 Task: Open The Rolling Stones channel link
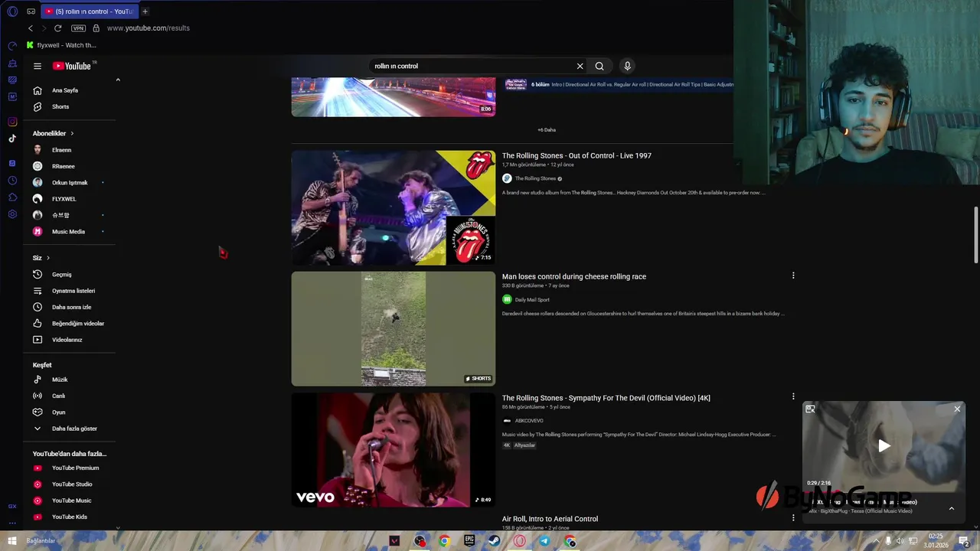click(535, 178)
